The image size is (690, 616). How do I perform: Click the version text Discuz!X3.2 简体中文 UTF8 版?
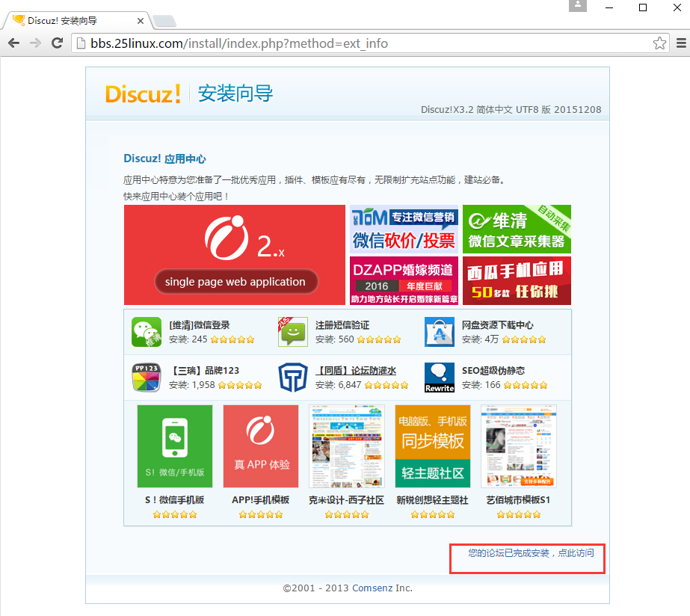click(x=511, y=110)
